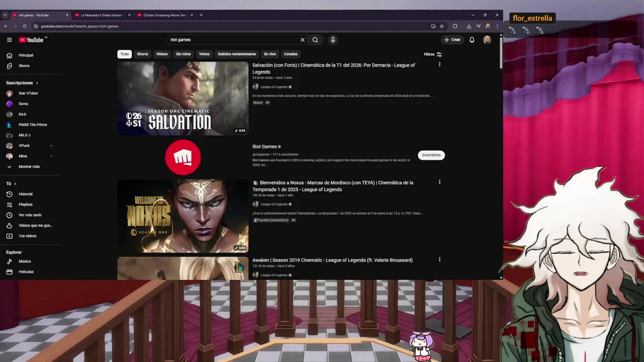The width and height of the screenshot is (644, 362).
Task: Switch to La Makulada X Greka browser tab
Action: (103, 15)
